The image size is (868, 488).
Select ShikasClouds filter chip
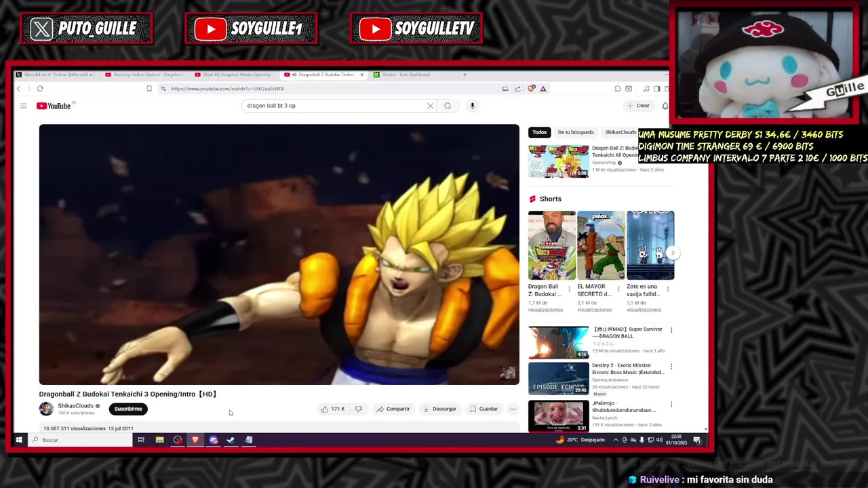[620, 132]
